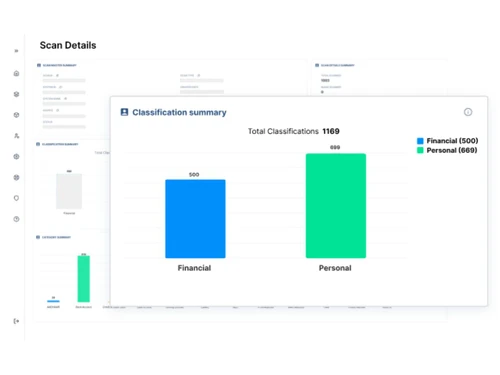Click the Scan Details Summary header icon

[x=317, y=65]
